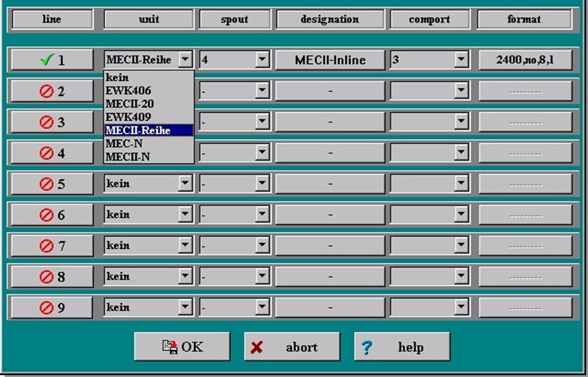Open the line 6 spout dropdown

(x=262, y=215)
